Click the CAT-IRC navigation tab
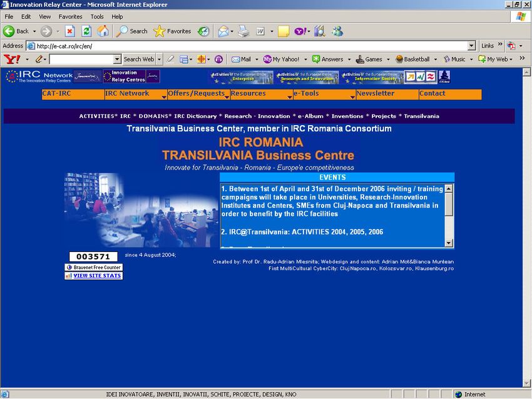 click(73, 94)
